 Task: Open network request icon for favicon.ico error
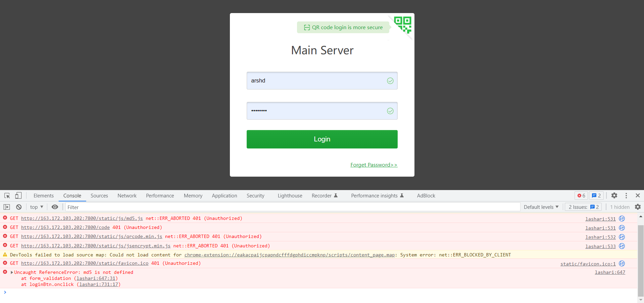click(622, 263)
